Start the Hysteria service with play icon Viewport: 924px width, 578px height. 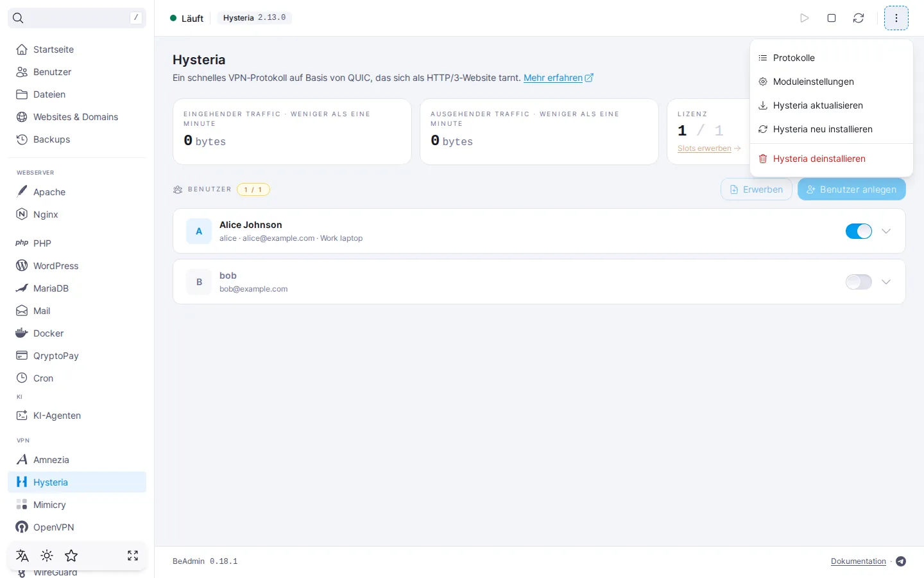[x=805, y=18]
